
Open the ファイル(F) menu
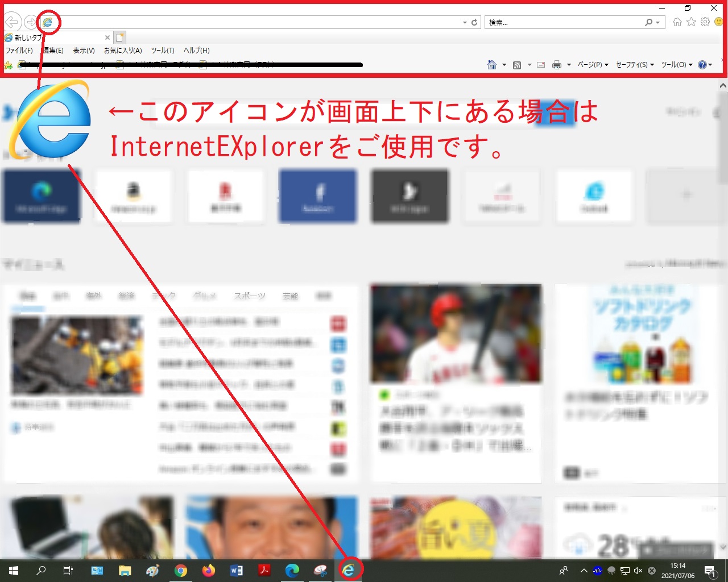point(19,51)
